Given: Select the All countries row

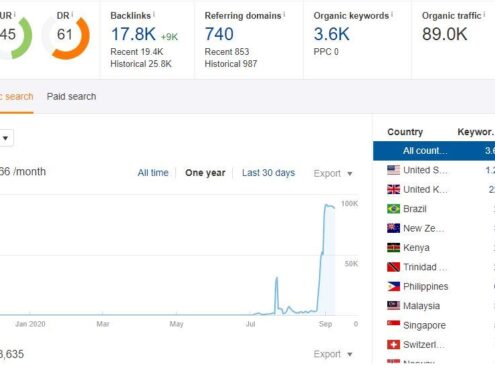Looking at the screenshot, I should [x=434, y=151].
